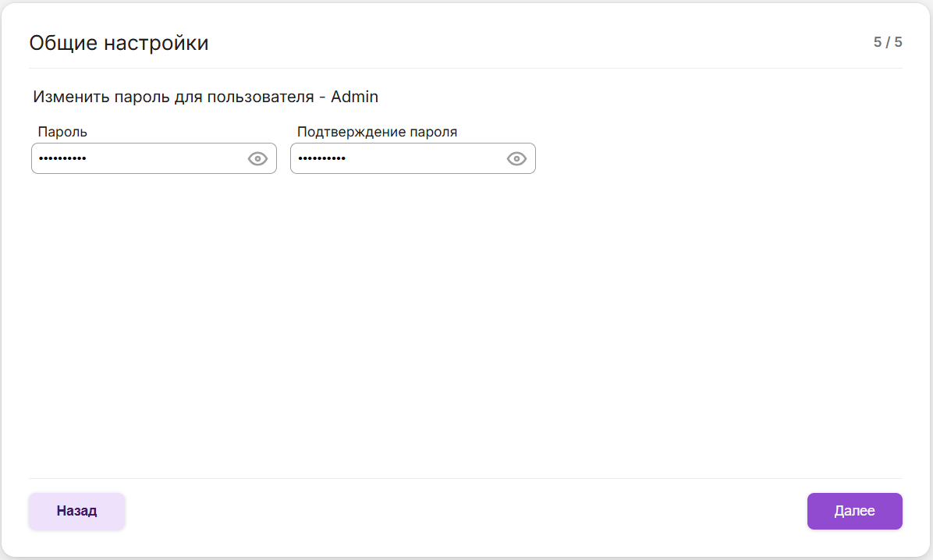Click the Пароль label
The width and height of the screenshot is (933, 560).
coord(62,132)
